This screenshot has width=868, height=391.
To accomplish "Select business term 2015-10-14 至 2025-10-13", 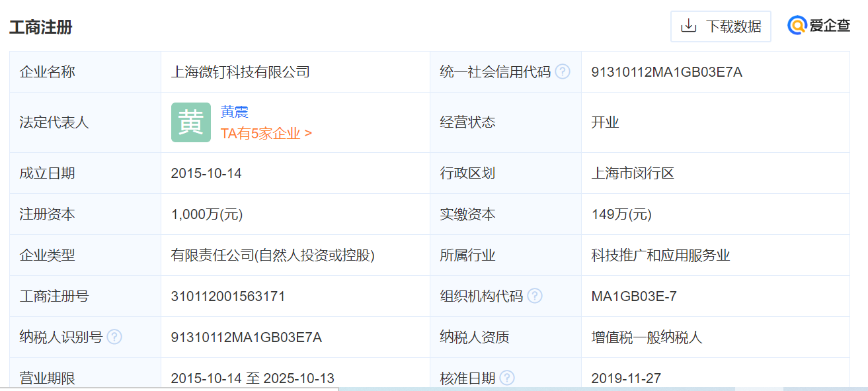I will (x=253, y=378).
